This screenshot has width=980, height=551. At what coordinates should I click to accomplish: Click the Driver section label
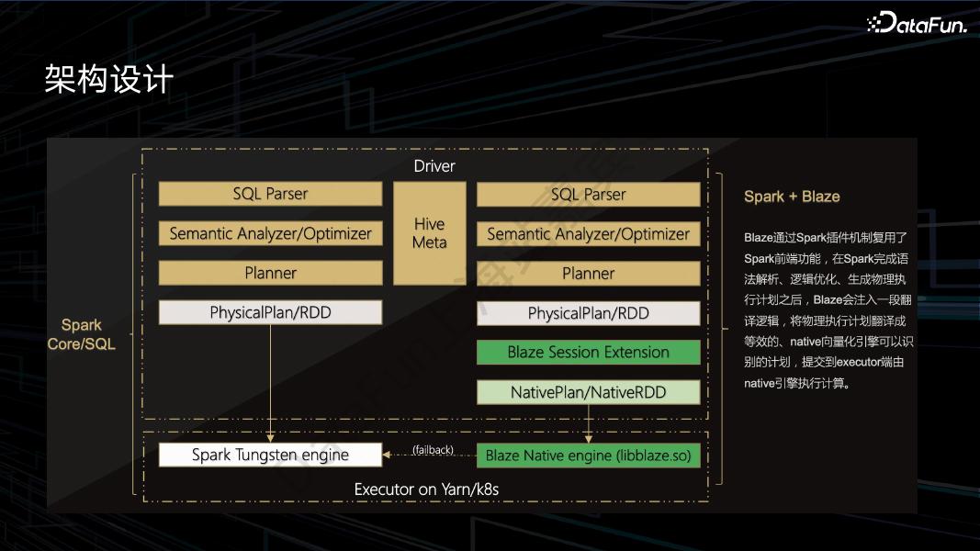click(434, 166)
